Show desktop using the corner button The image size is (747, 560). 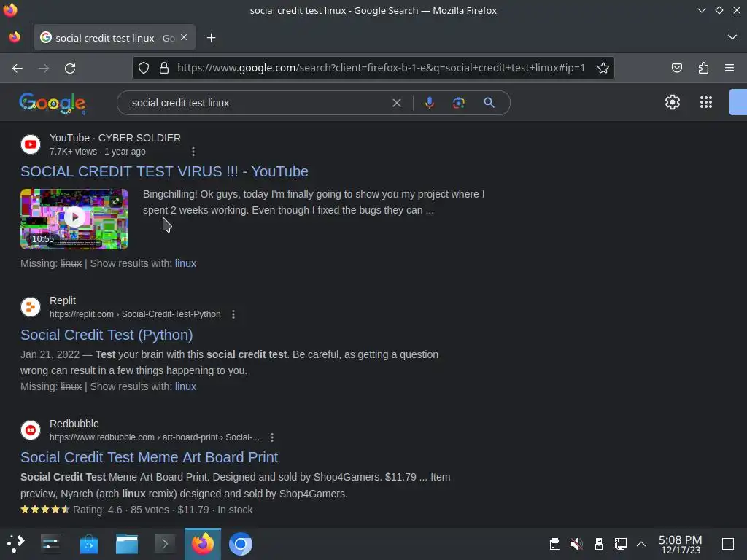[x=728, y=544]
